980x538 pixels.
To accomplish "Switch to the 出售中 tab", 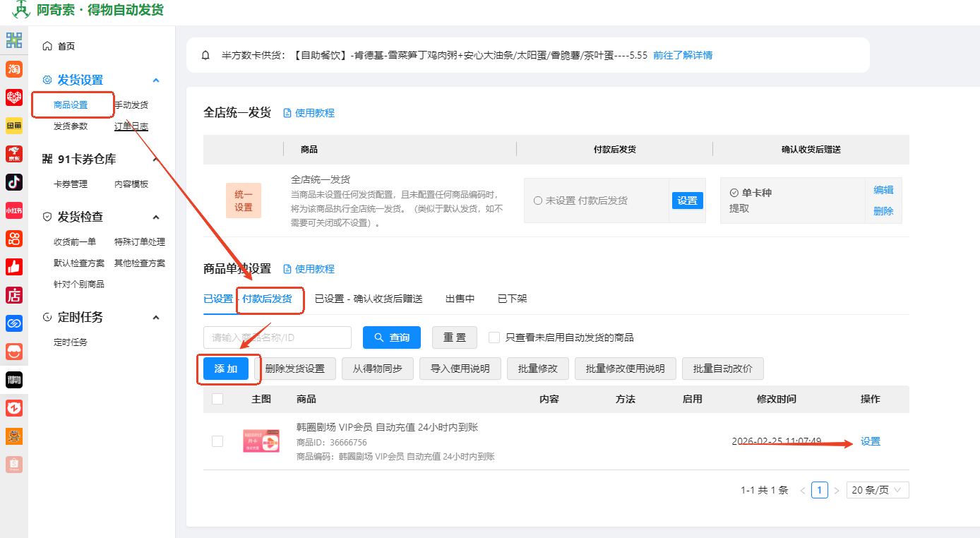I will pos(460,299).
